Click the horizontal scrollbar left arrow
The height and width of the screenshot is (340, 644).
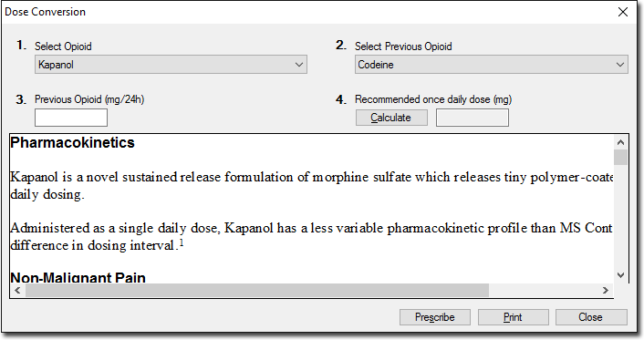pyautogui.click(x=17, y=290)
